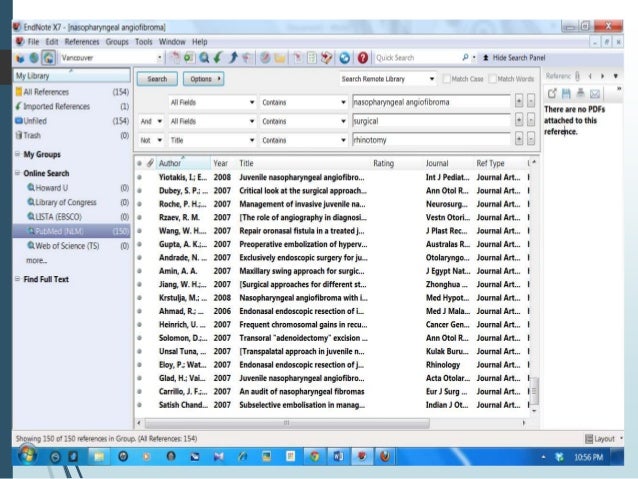The image size is (638, 479).
Task: Click Format Bibliography toolbar icon
Action: [312, 58]
